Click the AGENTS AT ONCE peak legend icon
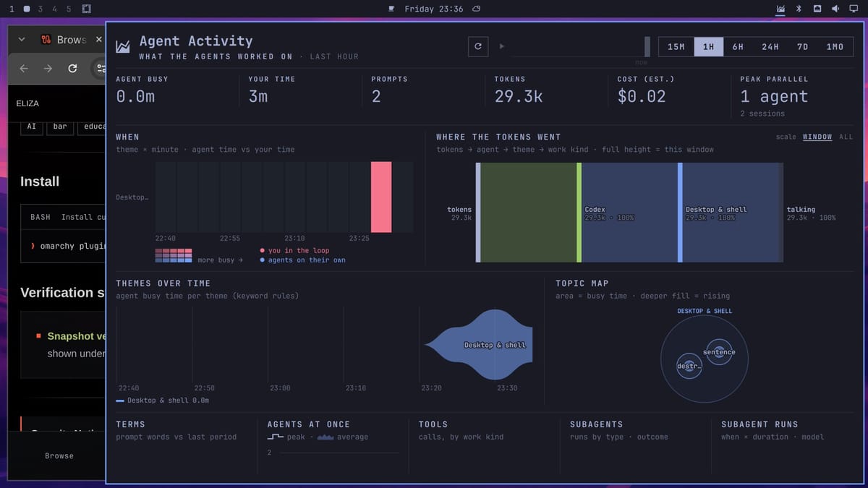Viewport: 868px width, 488px height. tap(275, 437)
